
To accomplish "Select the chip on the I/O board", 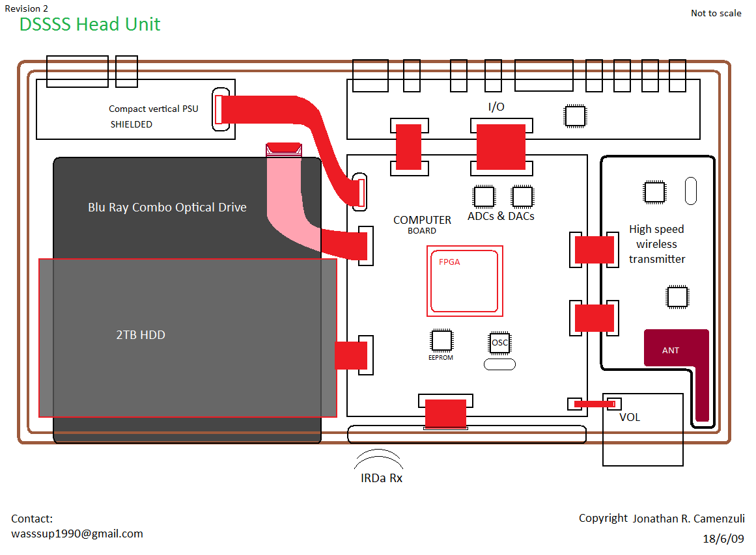I will tap(575, 115).
